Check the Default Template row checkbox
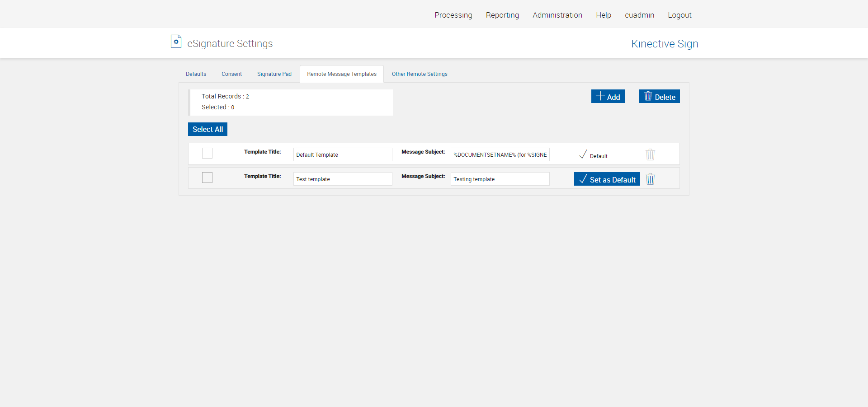The width and height of the screenshot is (868, 407). click(207, 154)
